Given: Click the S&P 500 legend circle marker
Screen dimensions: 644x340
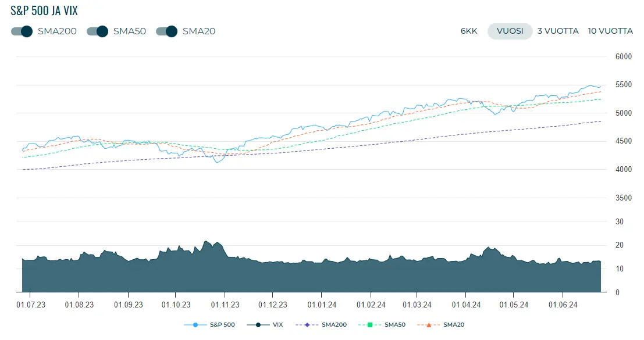Looking at the screenshot, I should [195, 325].
